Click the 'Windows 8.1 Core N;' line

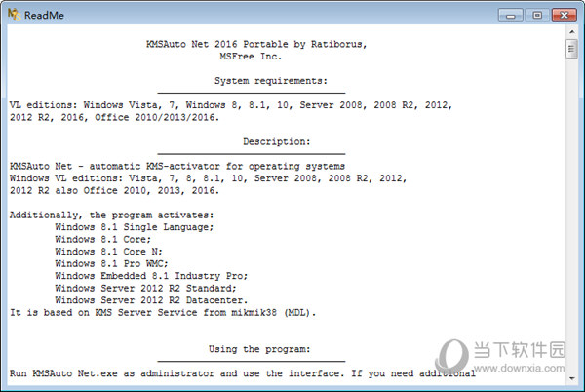(x=108, y=252)
